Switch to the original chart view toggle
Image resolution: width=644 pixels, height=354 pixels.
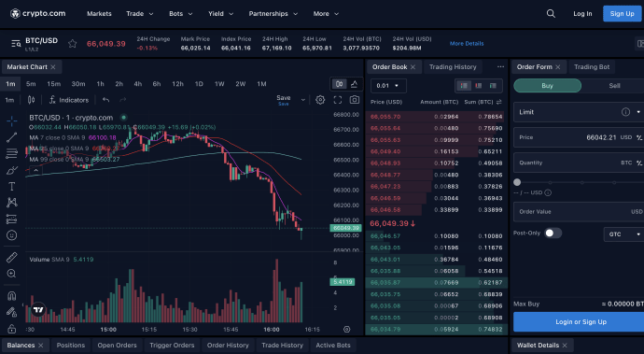pyautogui.click(x=339, y=84)
